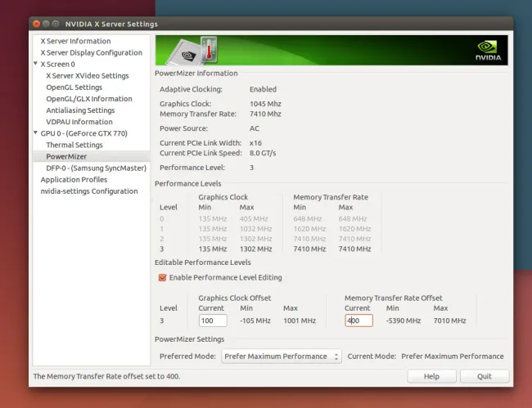The image size is (532, 408).
Task: Click the 7010 MHz memory offset max
Action: pos(449,321)
